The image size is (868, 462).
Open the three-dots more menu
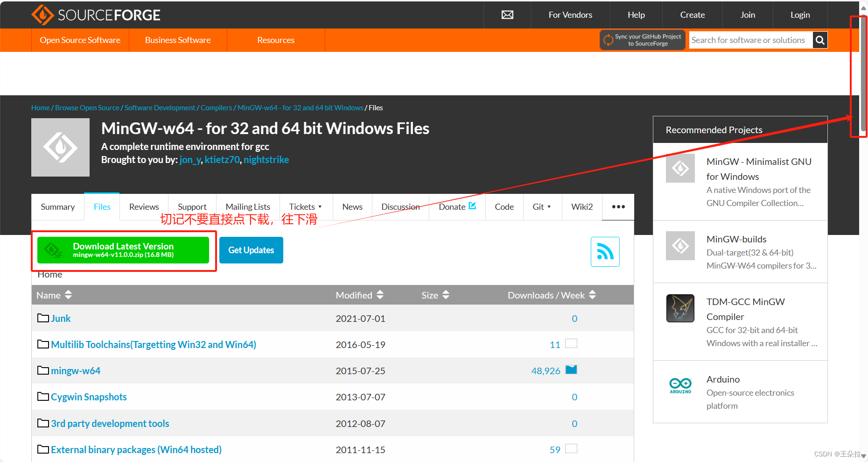coord(618,207)
